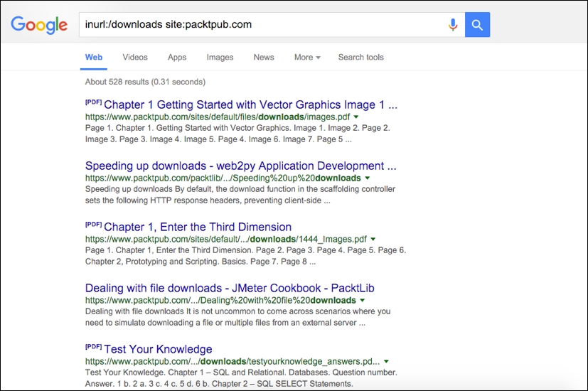Open Search tools

360,58
